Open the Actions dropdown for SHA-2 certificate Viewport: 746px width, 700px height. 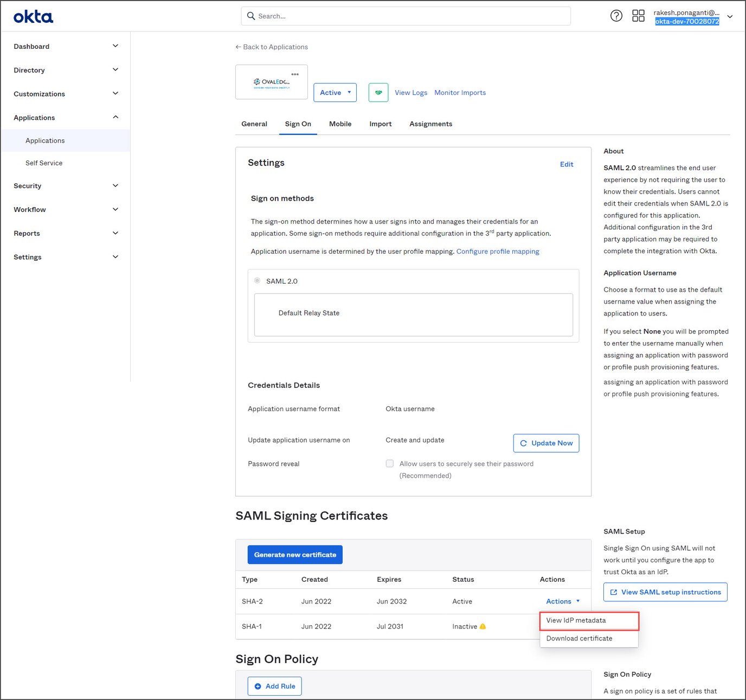click(562, 601)
